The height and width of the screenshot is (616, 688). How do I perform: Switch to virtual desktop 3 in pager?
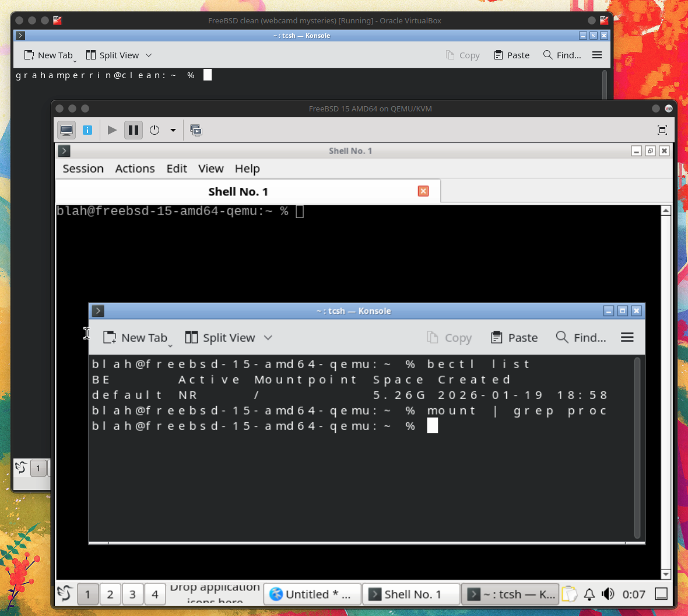click(132, 594)
